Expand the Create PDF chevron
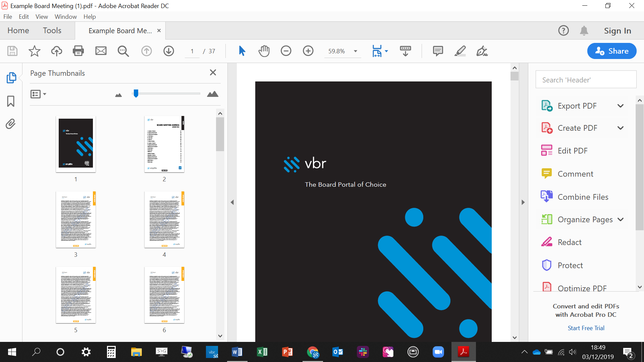644x362 pixels. point(621,128)
